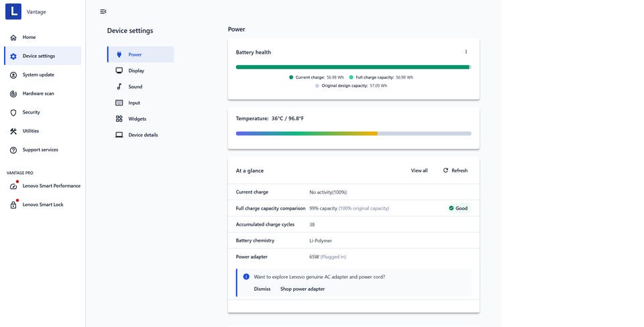Click the blue info icon in adapter notice
Screen dimensions: 644x327
246,277
